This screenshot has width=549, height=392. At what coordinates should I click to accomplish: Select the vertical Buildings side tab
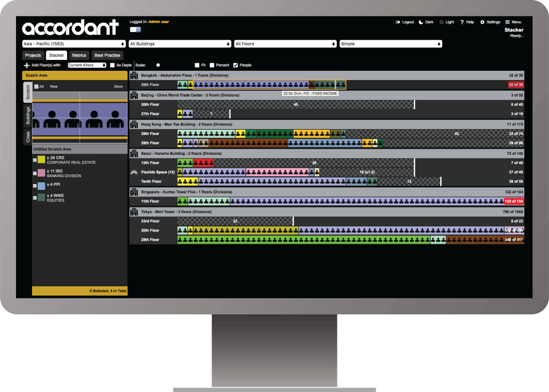27,116
